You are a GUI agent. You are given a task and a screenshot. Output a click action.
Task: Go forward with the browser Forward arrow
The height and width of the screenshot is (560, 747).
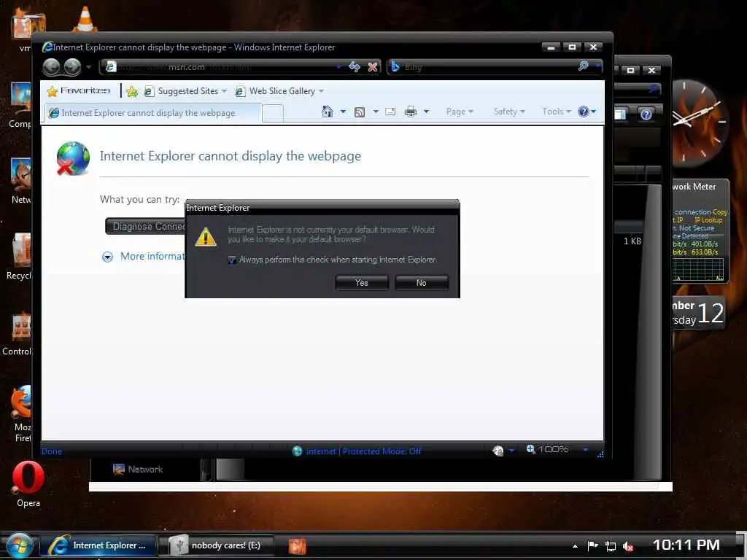click(72, 66)
